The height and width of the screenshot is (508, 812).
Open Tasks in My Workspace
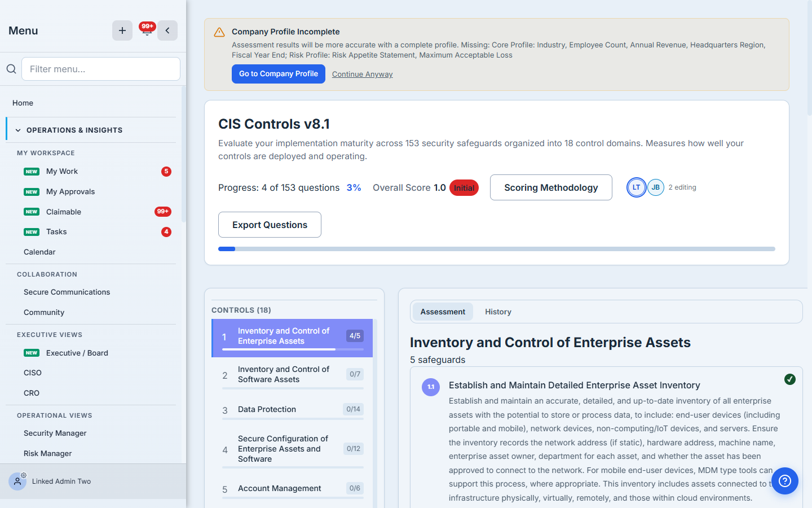click(x=56, y=232)
